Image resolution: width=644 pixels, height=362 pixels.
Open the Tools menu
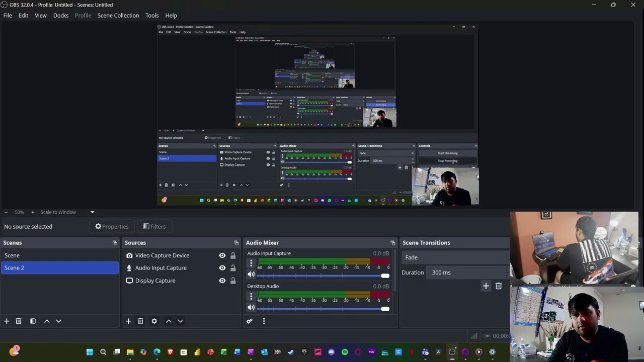(x=152, y=16)
